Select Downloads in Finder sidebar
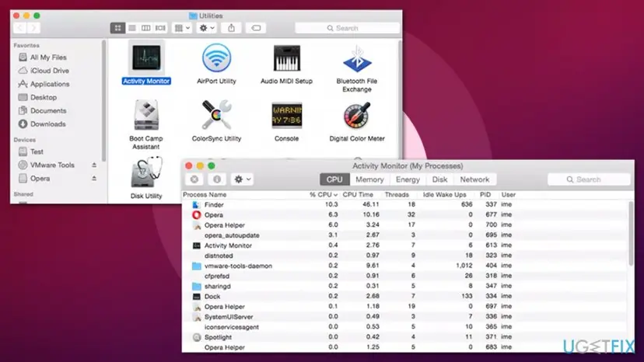 point(47,124)
